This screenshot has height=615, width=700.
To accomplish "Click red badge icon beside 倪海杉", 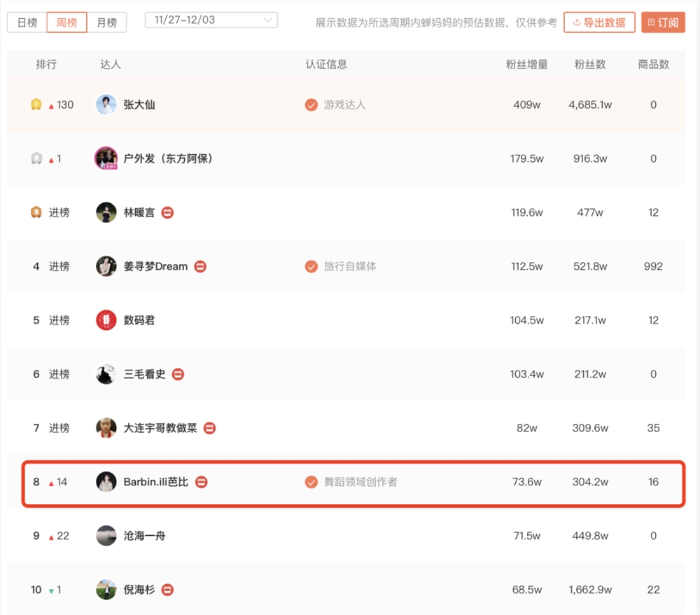I will pos(167,590).
